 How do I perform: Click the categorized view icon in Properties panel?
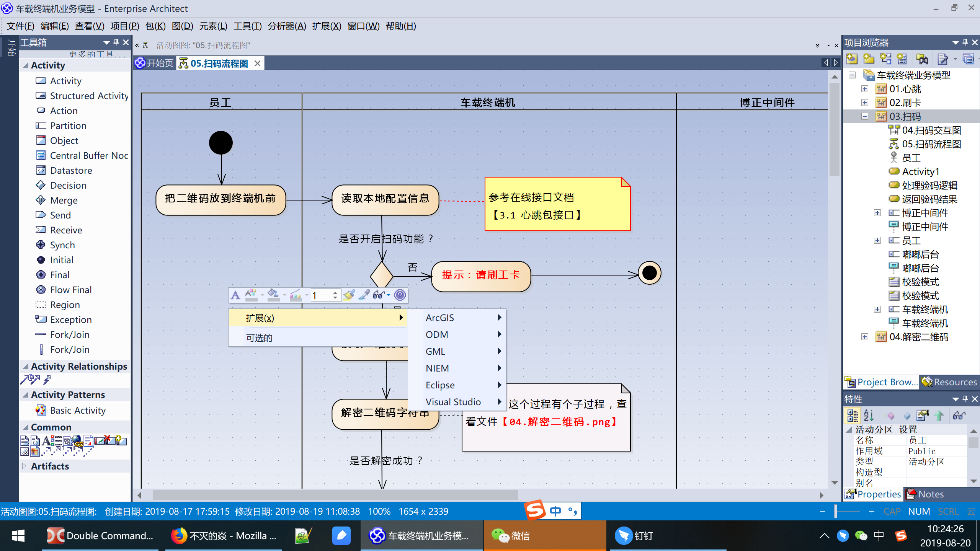tap(853, 416)
